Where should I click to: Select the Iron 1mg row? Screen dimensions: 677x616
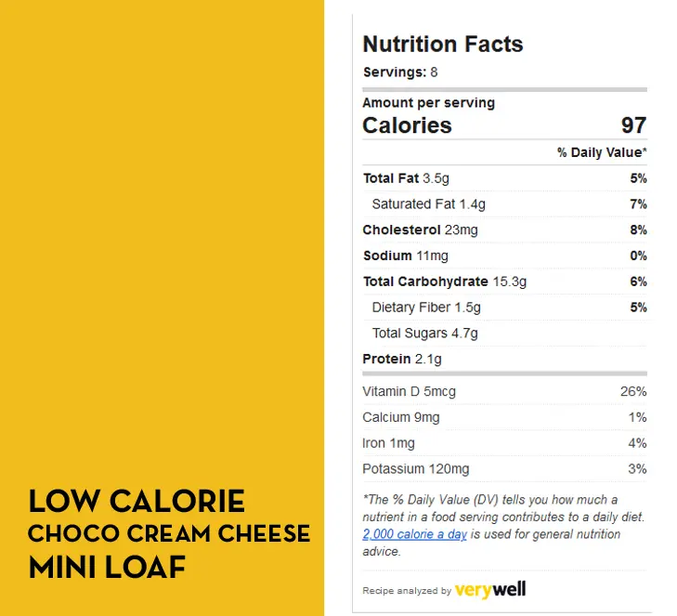(x=504, y=443)
